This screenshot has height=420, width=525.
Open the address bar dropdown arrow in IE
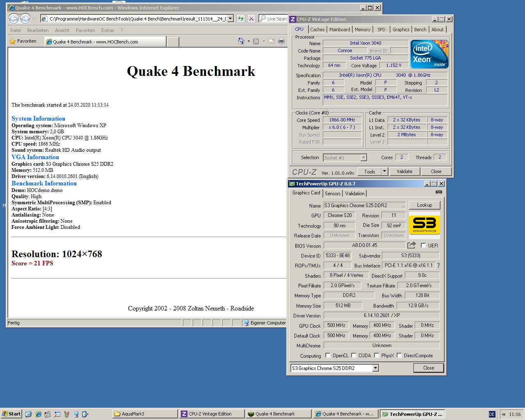pos(231,18)
